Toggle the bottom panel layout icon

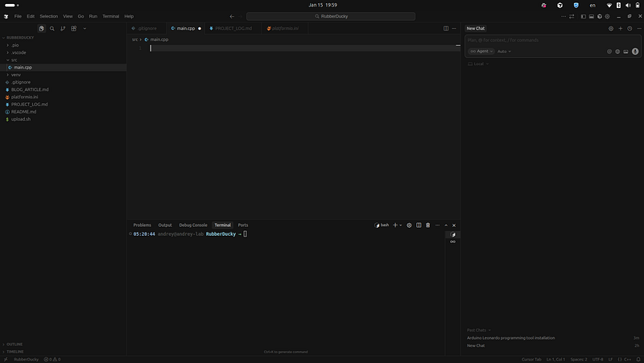(x=592, y=16)
